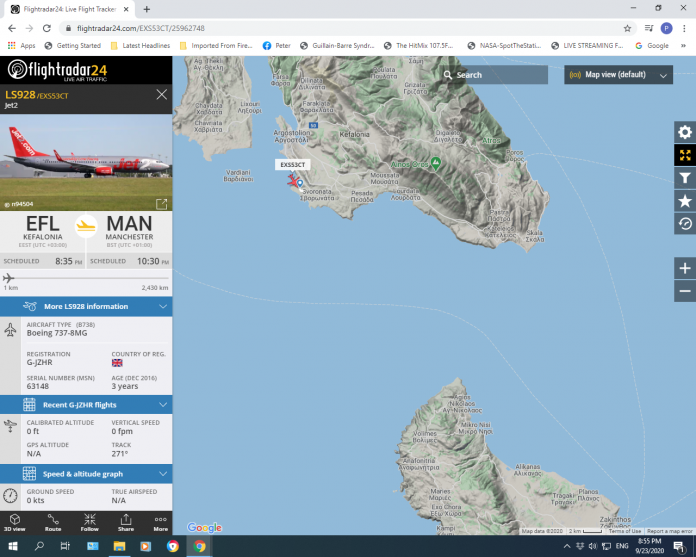Click the EXS53CT callsign label on map

click(293, 165)
